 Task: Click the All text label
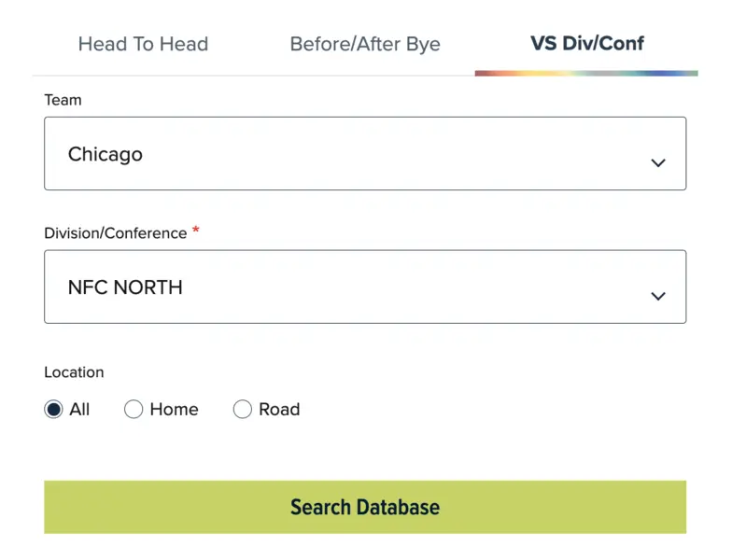79,410
